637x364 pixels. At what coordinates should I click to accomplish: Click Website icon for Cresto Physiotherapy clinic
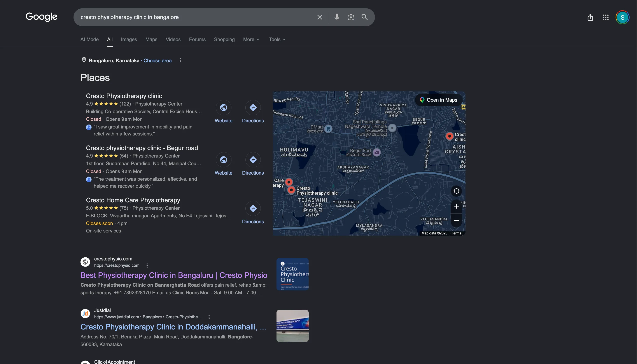click(x=224, y=107)
